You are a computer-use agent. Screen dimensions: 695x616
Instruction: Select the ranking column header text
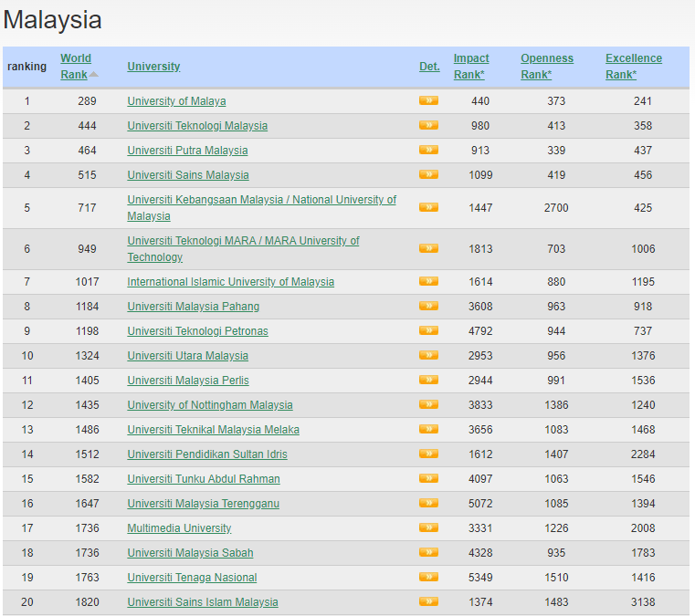click(26, 67)
